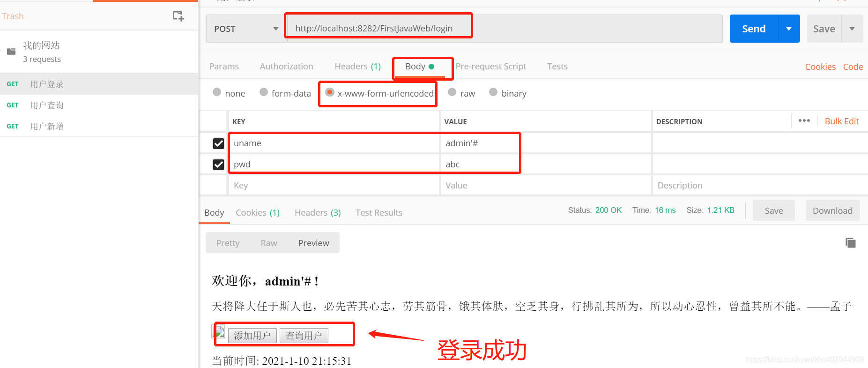Open the Headers (1) request tab

click(358, 67)
